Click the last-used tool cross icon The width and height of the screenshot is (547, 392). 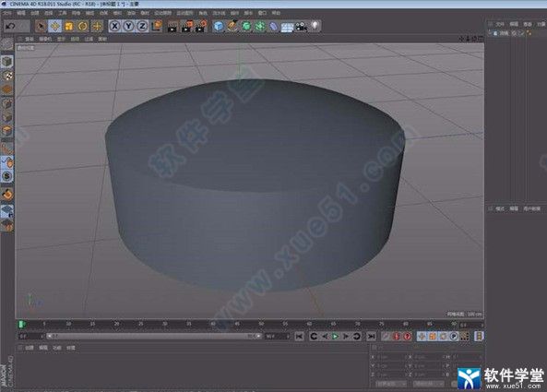(x=97, y=26)
